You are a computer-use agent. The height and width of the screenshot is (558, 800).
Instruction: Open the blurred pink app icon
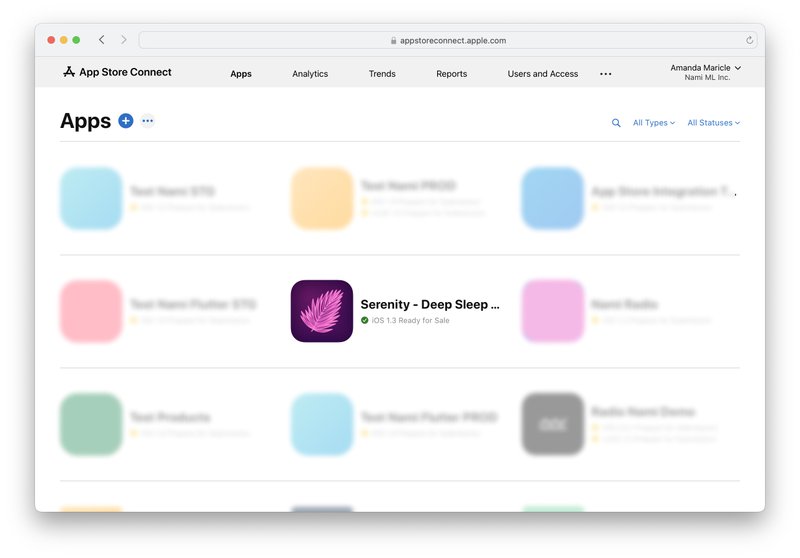pos(91,311)
